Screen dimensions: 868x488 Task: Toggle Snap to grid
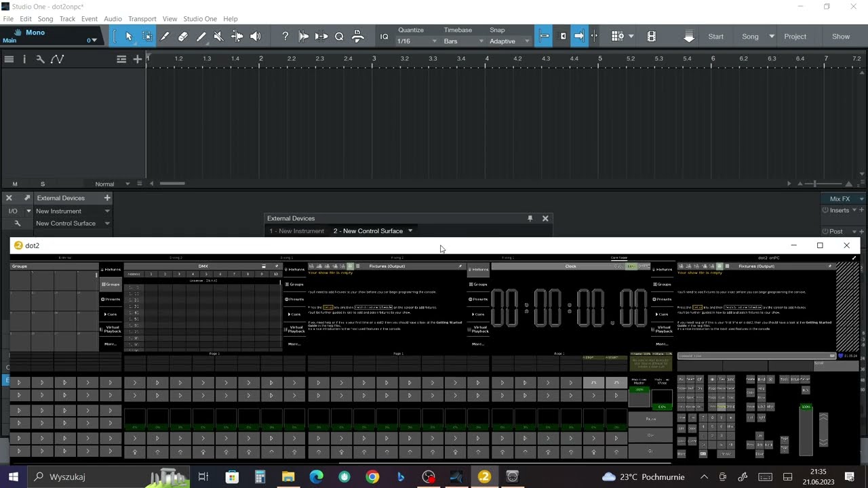click(x=544, y=37)
